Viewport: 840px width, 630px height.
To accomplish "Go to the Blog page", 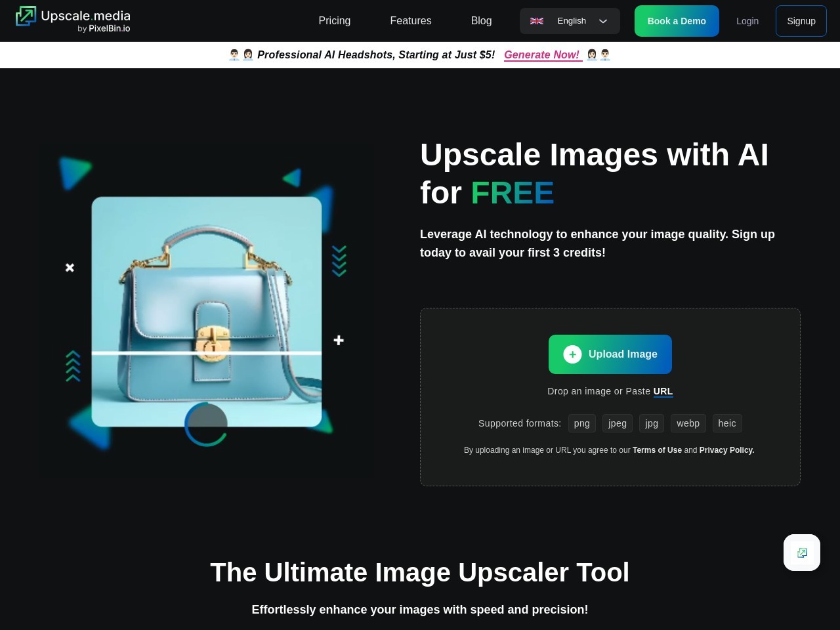I will click(481, 21).
